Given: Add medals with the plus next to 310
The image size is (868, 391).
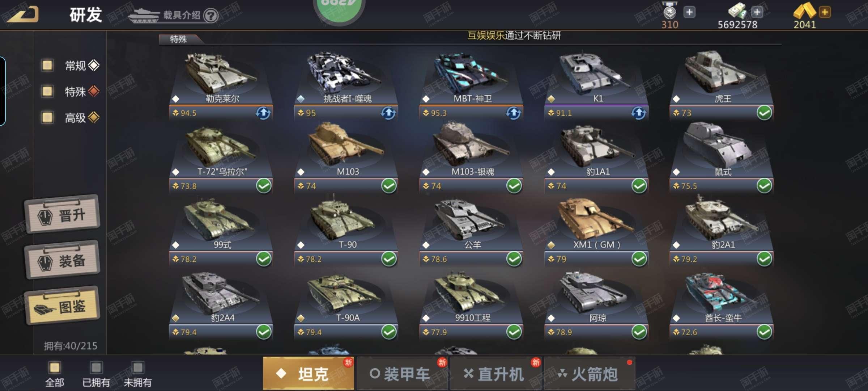Looking at the screenshot, I should pyautogui.click(x=689, y=12).
